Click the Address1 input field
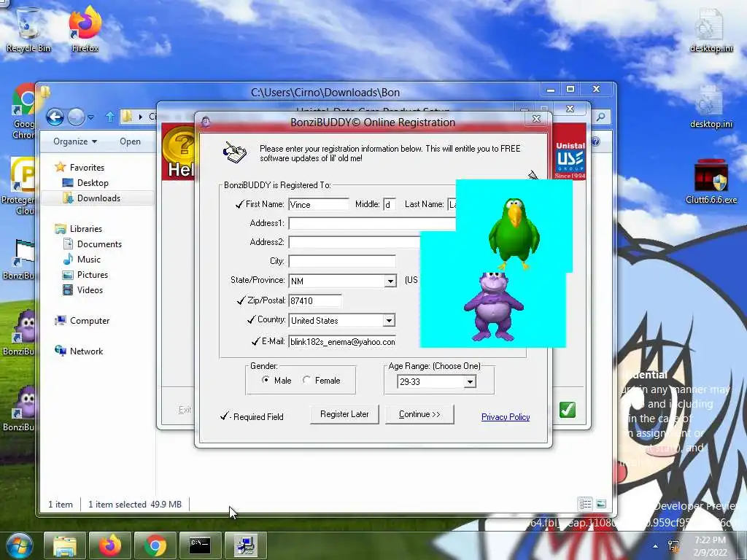Viewport: 747px width, 560px height. (372, 223)
